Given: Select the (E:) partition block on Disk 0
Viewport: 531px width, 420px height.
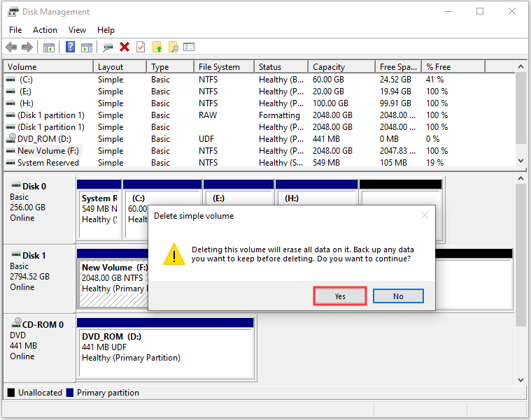Looking at the screenshot, I should tap(239, 192).
